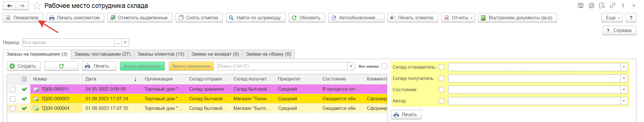The width and height of the screenshot is (644, 122).
Task: Click the list icon column header
Action: click(24, 79)
